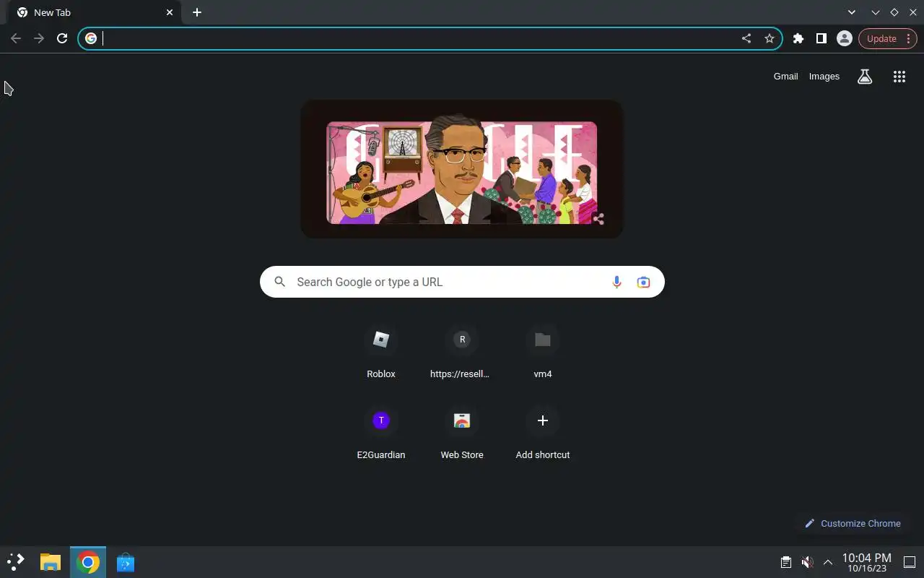Open a new tab with plus button
The height and width of the screenshot is (578, 924).
197,12
